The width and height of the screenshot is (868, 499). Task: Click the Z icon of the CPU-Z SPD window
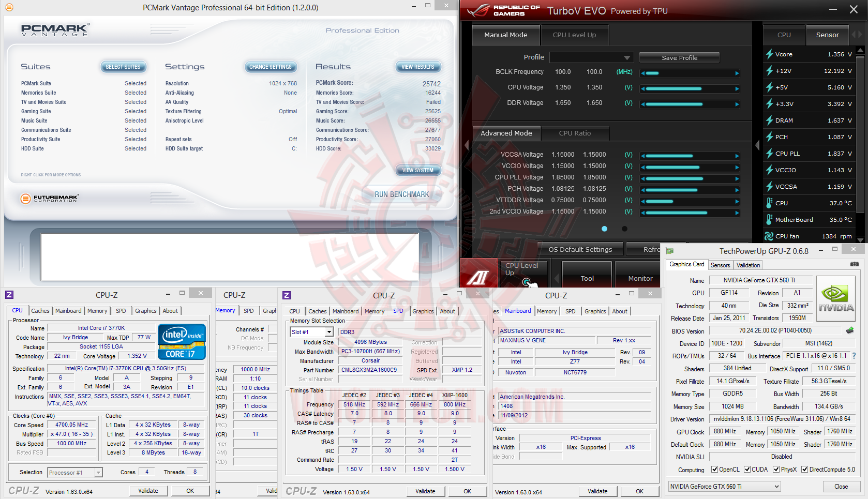(x=287, y=295)
